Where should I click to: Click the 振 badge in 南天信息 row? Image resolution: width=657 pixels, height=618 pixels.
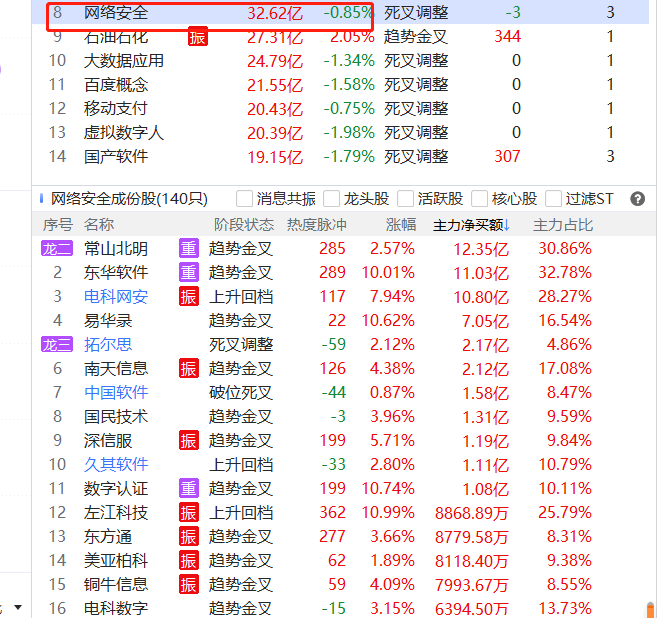click(x=189, y=369)
